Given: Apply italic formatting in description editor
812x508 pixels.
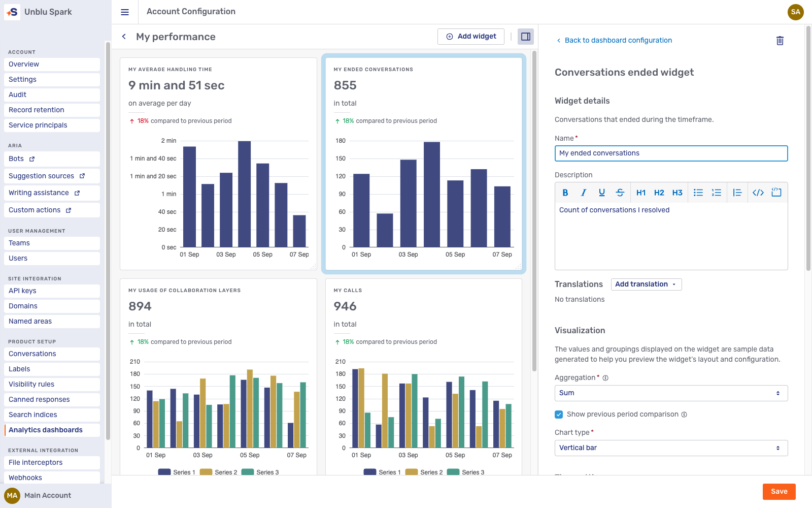Looking at the screenshot, I should tap(584, 193).
